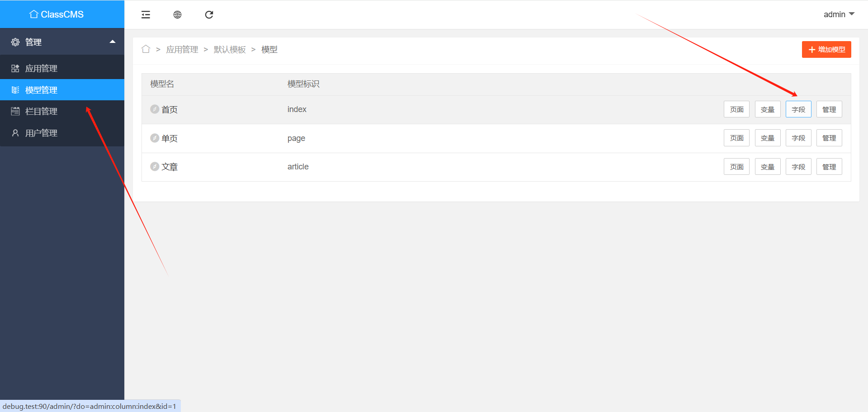The image size is (868, 412).
Task: Click the ClassCMS logo
Action: point(57,14)
